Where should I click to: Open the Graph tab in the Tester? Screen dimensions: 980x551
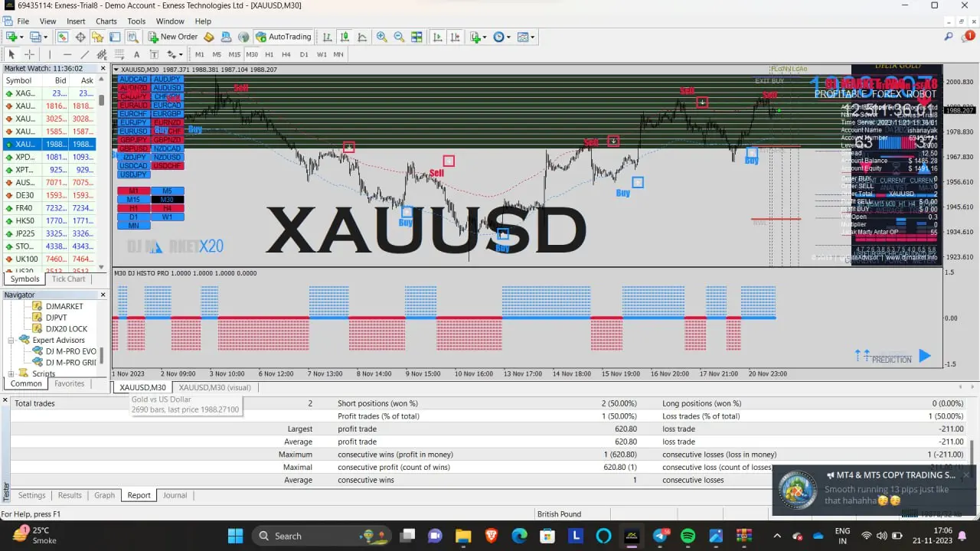point(104,495)
